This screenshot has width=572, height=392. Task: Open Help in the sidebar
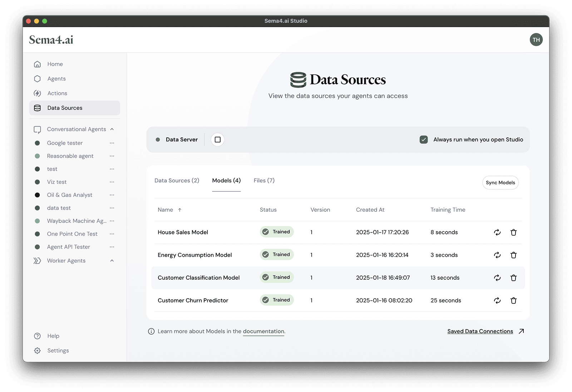coord(74,336)
